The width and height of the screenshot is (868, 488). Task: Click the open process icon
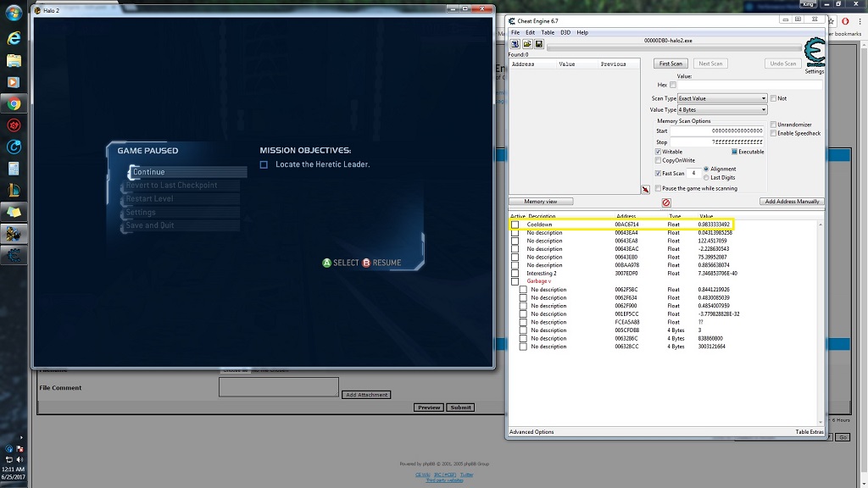coord(515,43)
